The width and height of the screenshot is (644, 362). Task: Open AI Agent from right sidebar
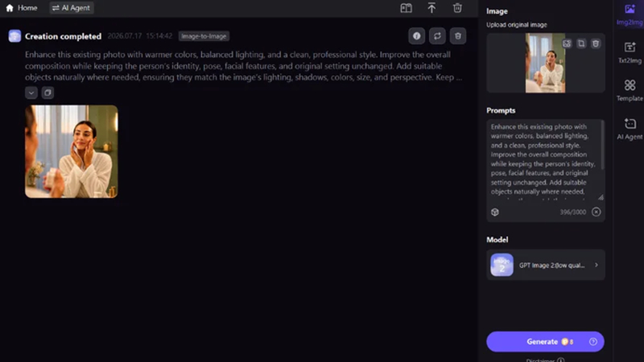pyautogui.click(x=630, y=129)
